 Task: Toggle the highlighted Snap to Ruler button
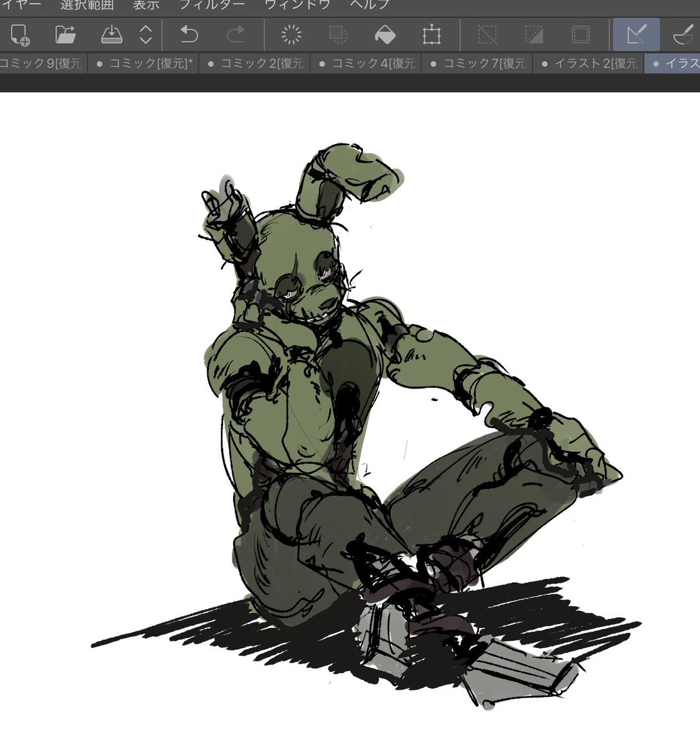coord(636,34)
